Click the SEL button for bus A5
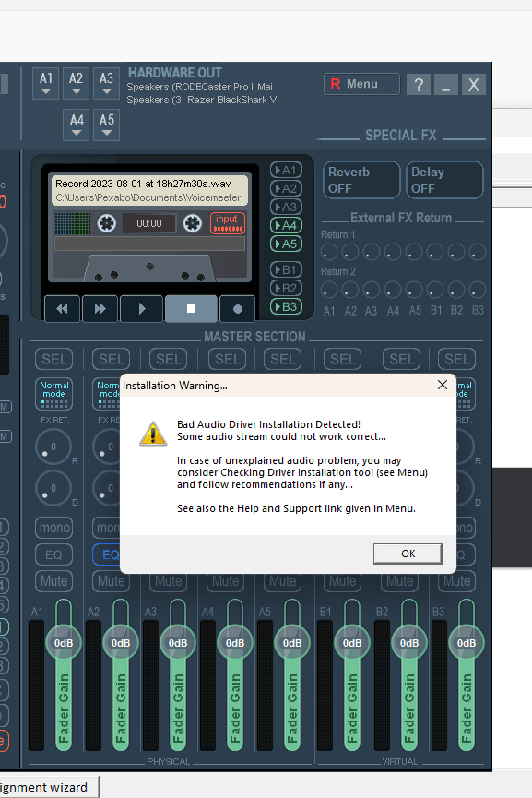This screenshot has width=532, height=798. (283, 359)
